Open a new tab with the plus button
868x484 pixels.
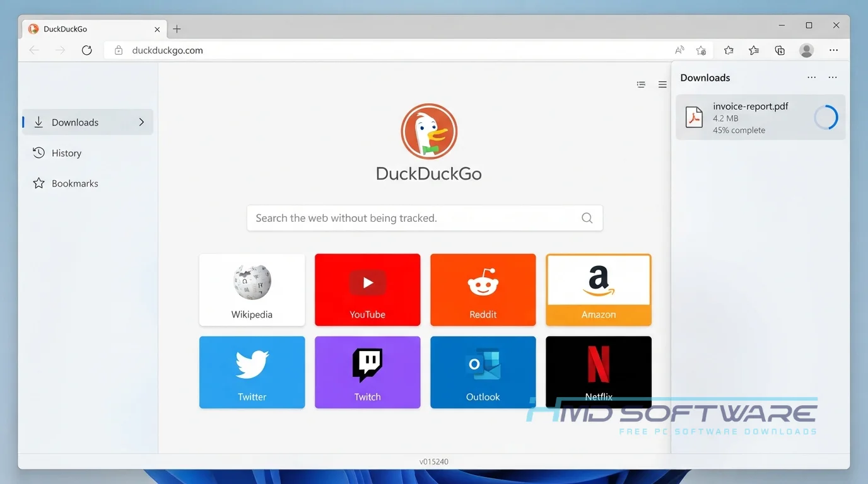point(177,29)
